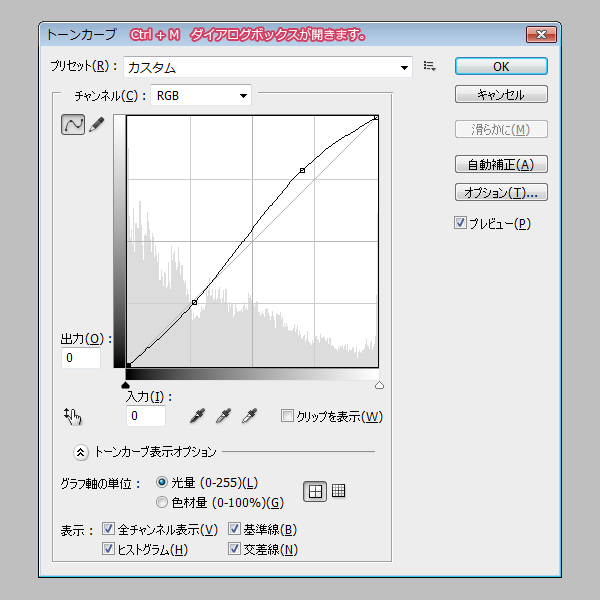The image size is (600, 600).
Task: Click the オプション button
Action: click(x=501, y=192)
